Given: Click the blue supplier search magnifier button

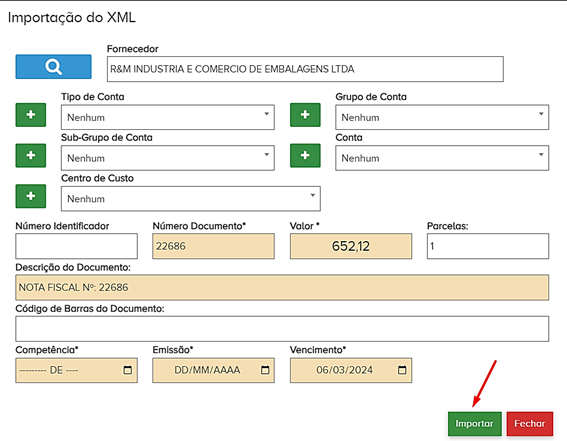Looking at the screenshot, I should (53, 67).
